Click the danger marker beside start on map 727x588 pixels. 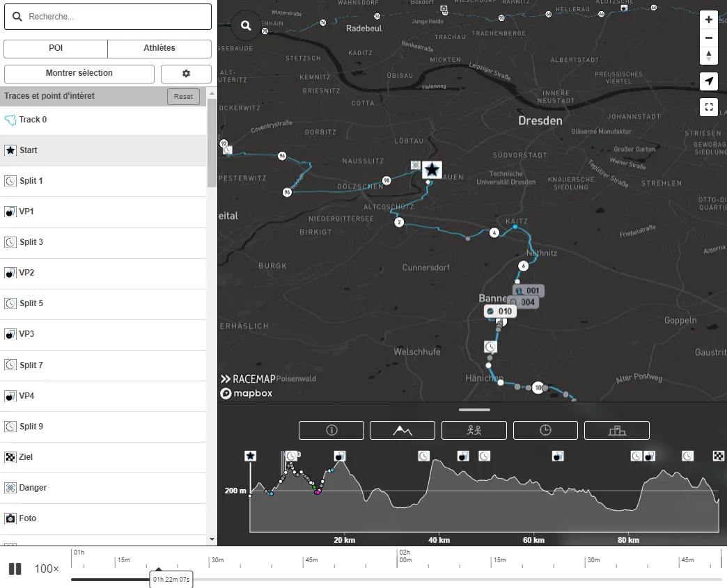pos(416,166)
